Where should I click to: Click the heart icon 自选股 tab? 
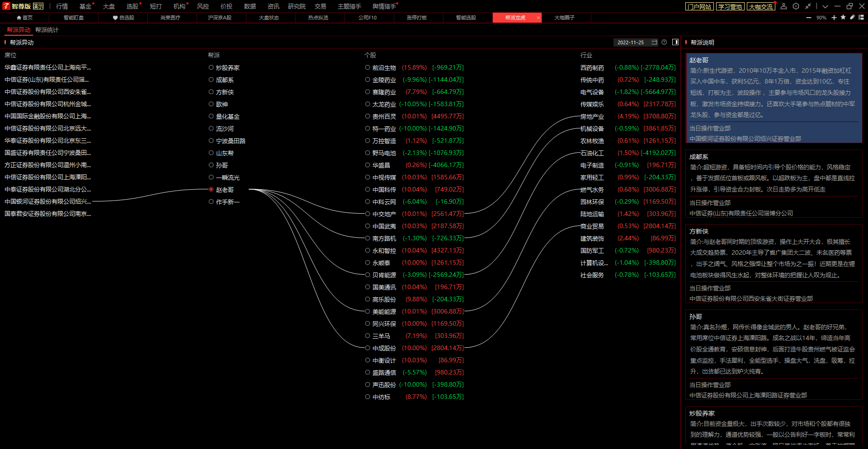pyautogui.click(x=123, y=18)
